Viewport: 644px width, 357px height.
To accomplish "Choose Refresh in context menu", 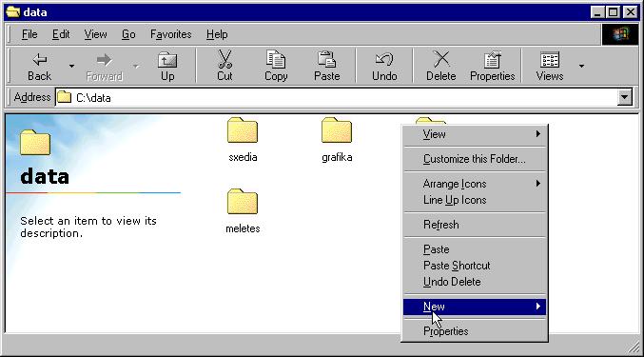I will tap(475, 225).
